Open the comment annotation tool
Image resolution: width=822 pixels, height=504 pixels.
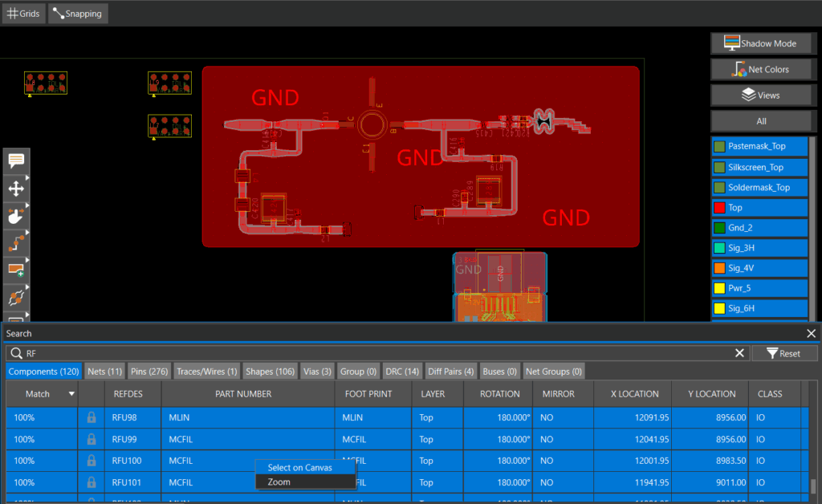point(16,161)
